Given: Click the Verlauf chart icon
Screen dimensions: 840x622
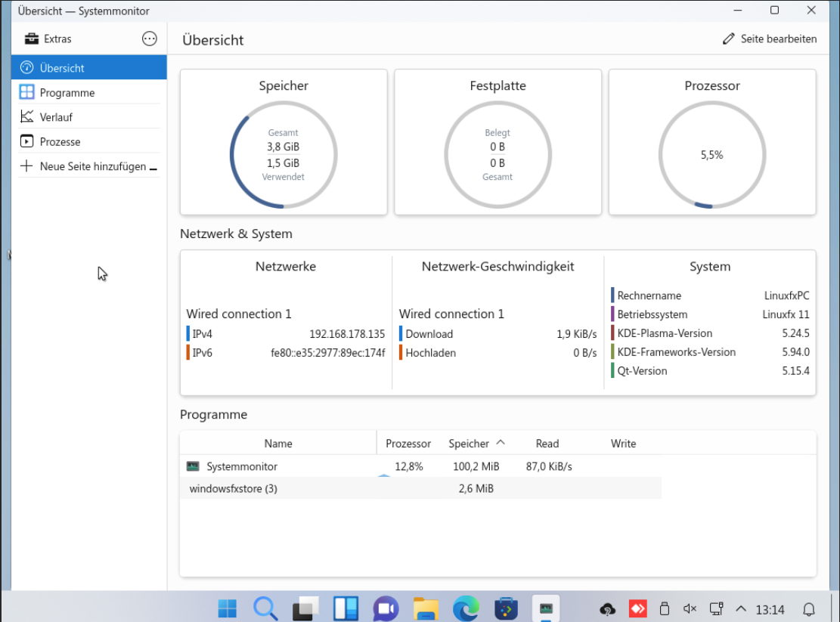Looking at the screenshot, I should 26,116.
